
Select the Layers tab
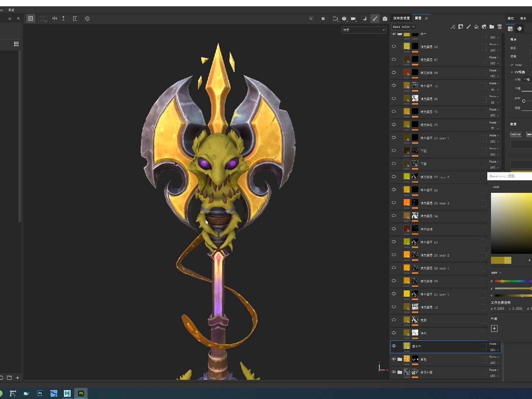point(418,18)
